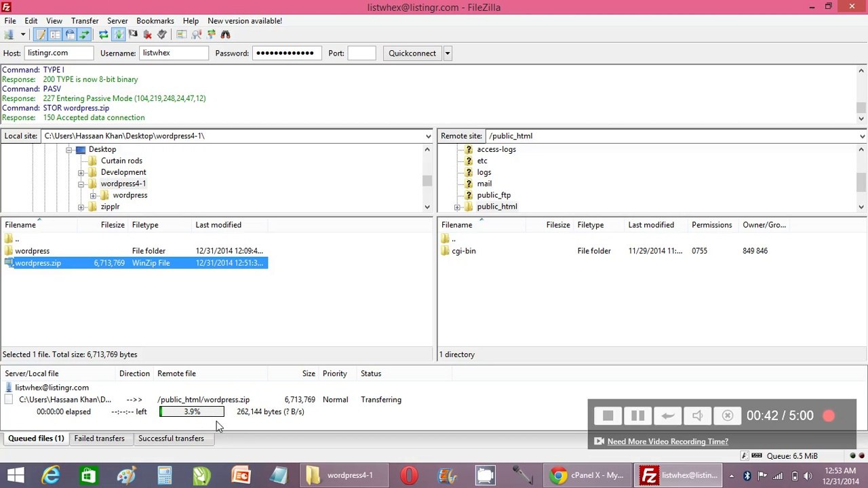
Task: Open the File menu
Action: coord(10,21)
